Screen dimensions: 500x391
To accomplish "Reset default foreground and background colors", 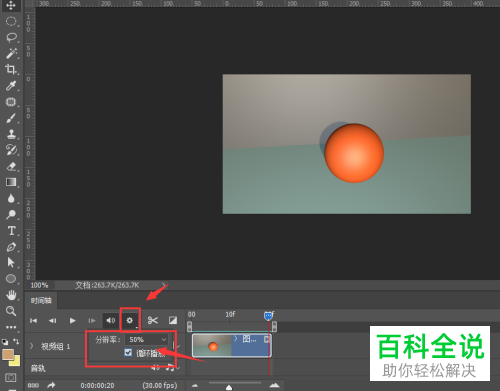I will click(x=5, y=342).
